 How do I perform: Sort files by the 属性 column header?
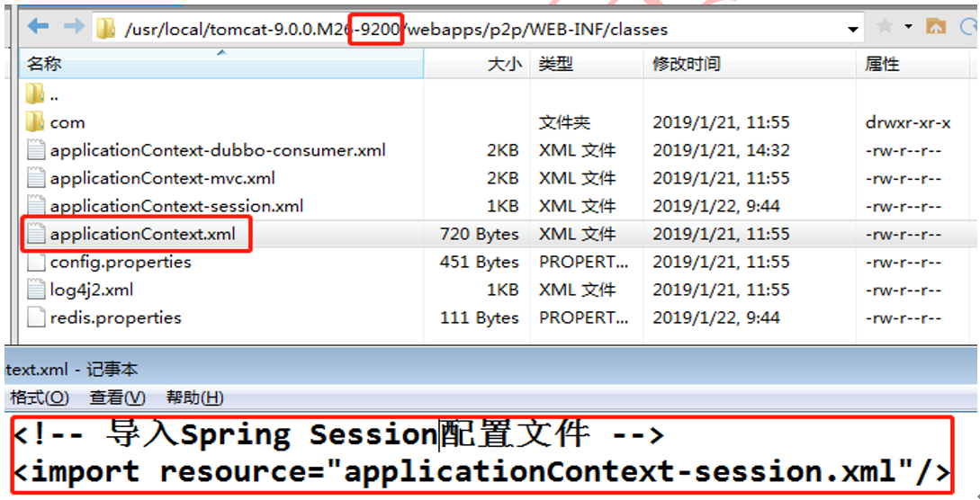click(x=913, y=63)
